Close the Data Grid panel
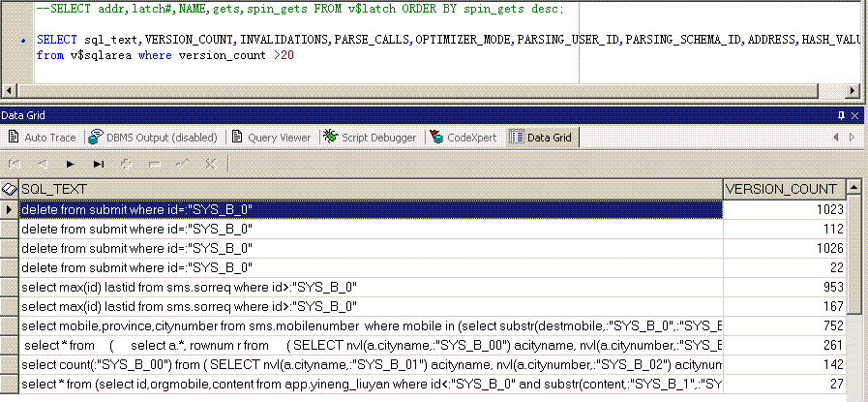Viewport: 868px width, 402px height. pos(855,114)
